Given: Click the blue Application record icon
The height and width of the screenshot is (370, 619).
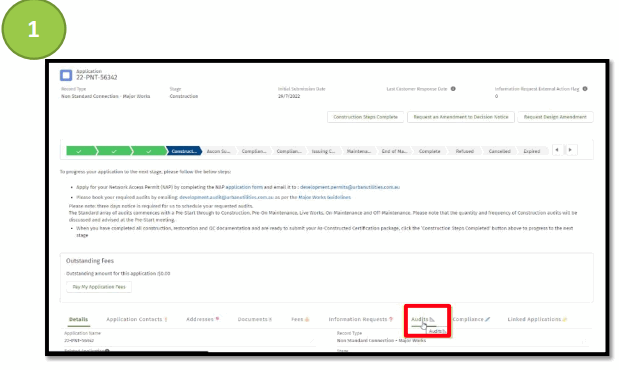Looking at the screenshot, I should click(x=66, y=75).
